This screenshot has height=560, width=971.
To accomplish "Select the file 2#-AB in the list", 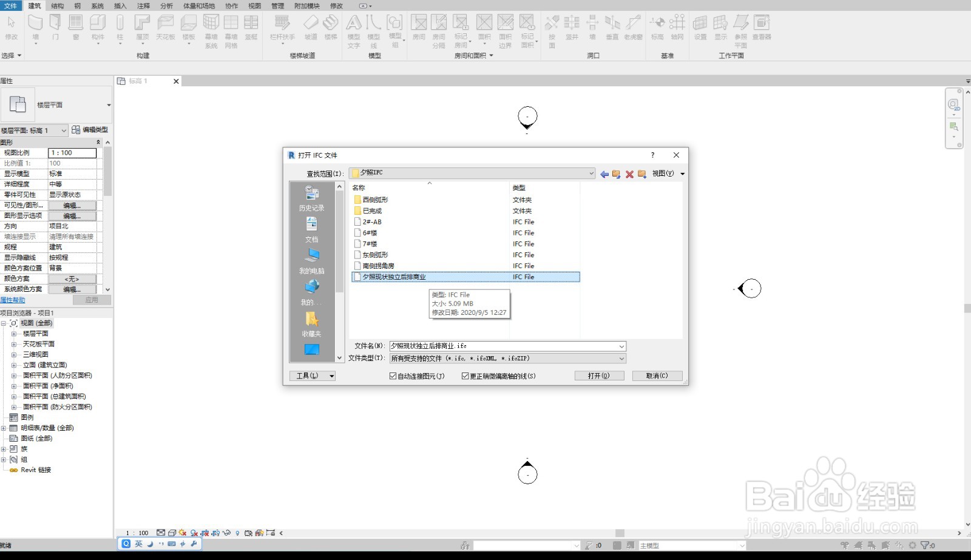I will coord(372,222).
